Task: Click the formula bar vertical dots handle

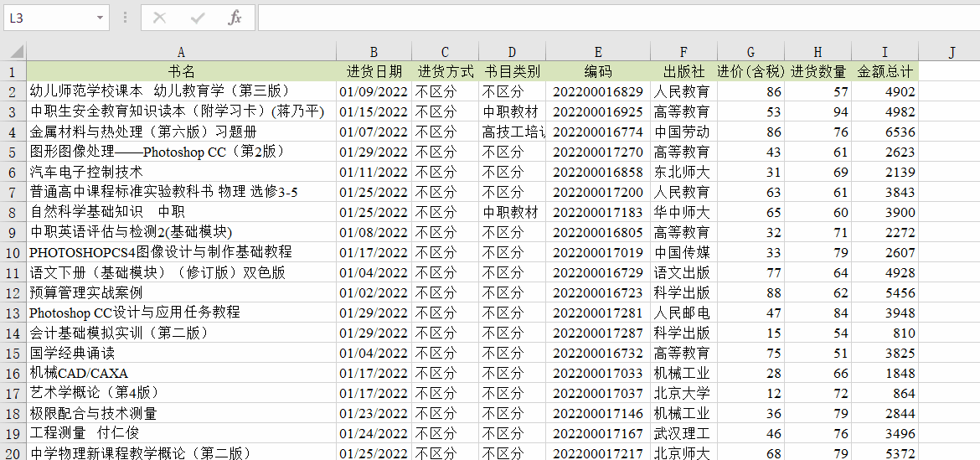Action: [x=126, y=18]
